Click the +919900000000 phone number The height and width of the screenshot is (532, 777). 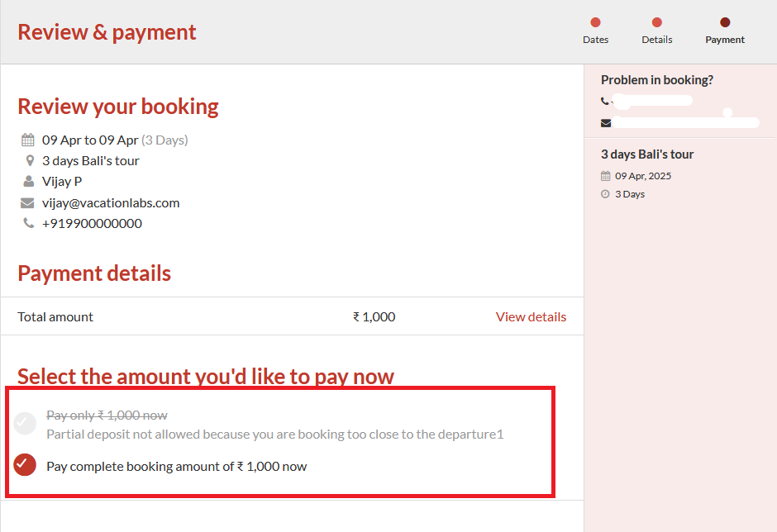click(92, 223)
